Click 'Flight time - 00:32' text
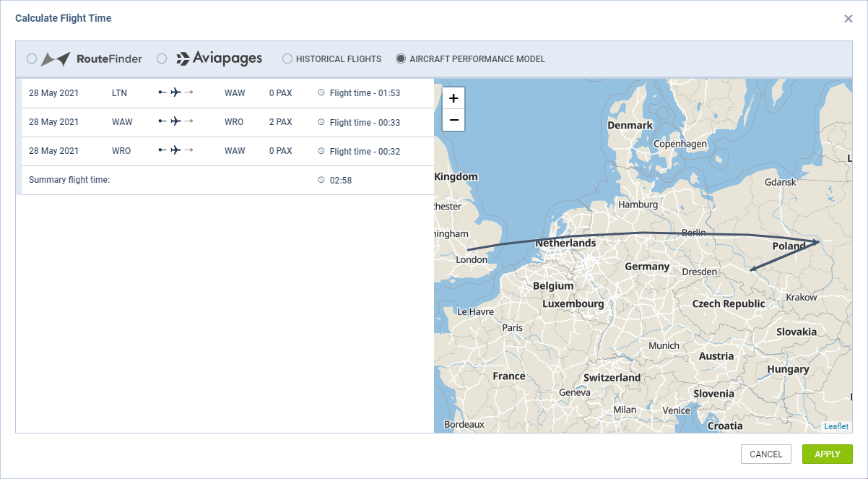The image size is (868, 479). pos(365,151)
